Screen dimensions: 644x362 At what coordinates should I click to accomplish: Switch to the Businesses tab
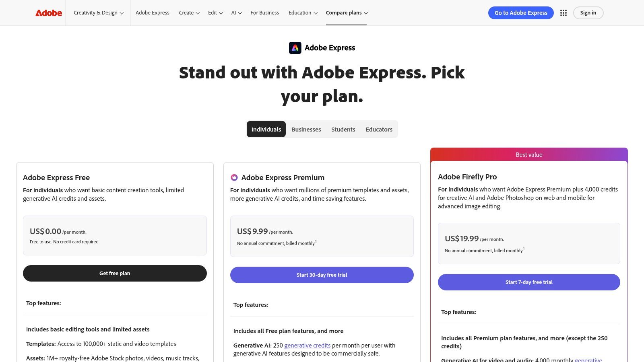306,129
